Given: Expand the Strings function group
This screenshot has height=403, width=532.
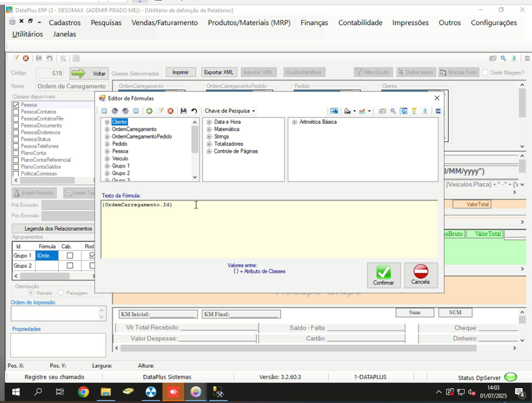Looking at the screenshot, I should click(x=209, y=137).
